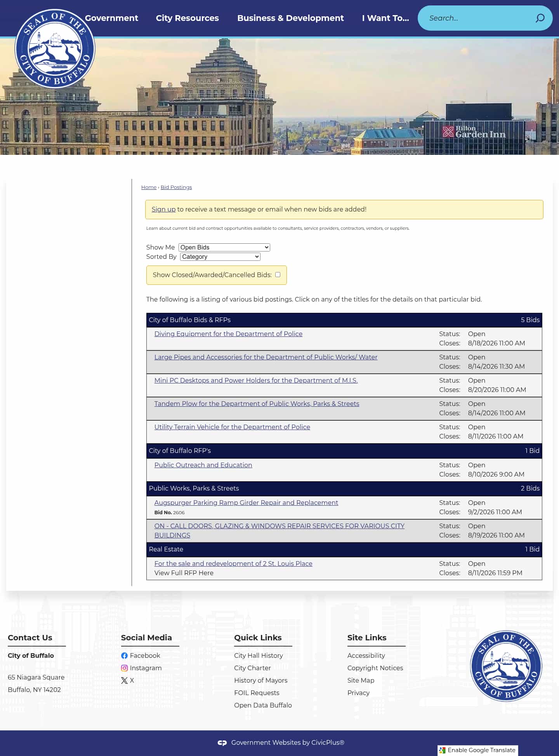Image resolution: width=559 pixels, height=756 pixels.
Task: Open Public Outreach and Education bid
Action: [203, 465]
